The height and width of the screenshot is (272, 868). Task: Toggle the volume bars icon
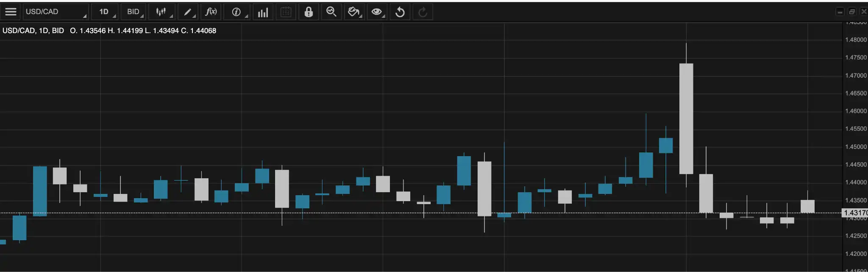[263, 12]
